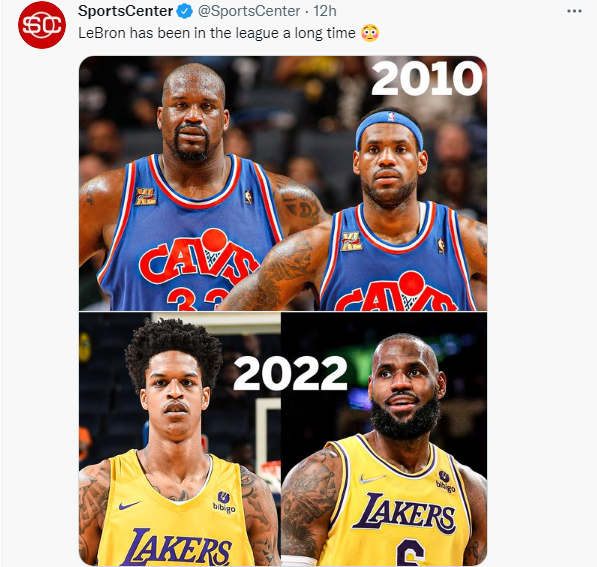Viewport: 597px width, 567px height.
Task: Click the blue headband in the 2010 photo
Action: point(389,128)
